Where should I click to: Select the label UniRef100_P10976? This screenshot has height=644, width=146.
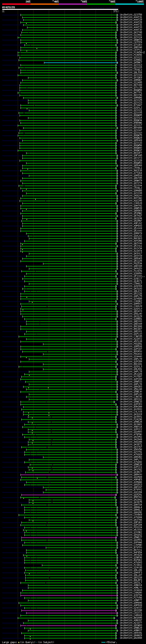pyautogui.click(x=131, y=271)
